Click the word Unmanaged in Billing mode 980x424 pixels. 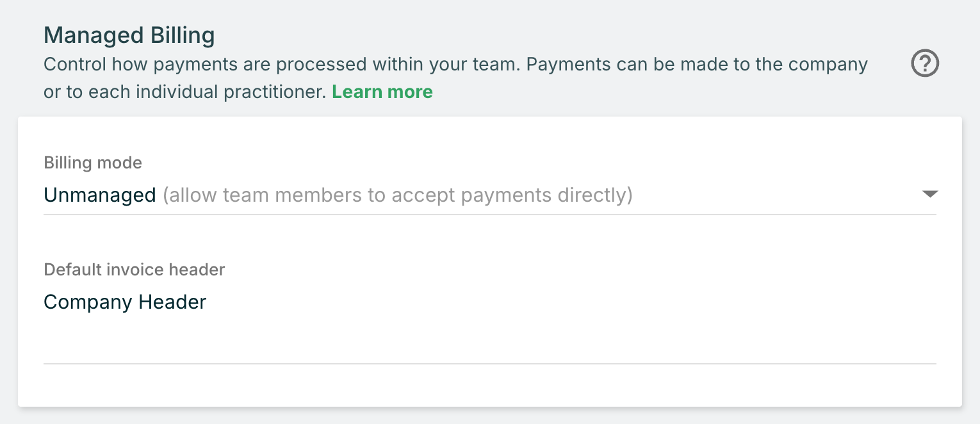99,195
